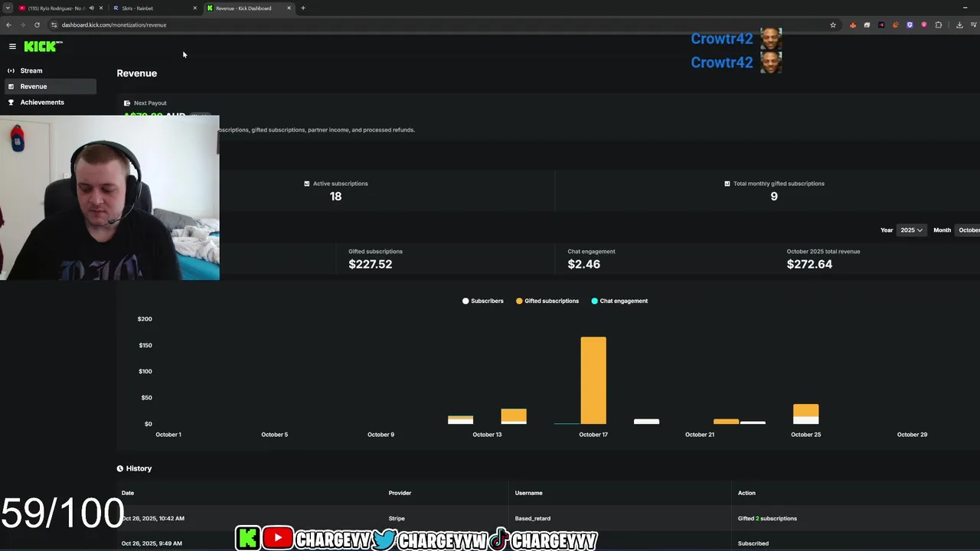Click the Active subscriptions icon
980x551 pixels.
pyautogui.click(x=307, y=184)
